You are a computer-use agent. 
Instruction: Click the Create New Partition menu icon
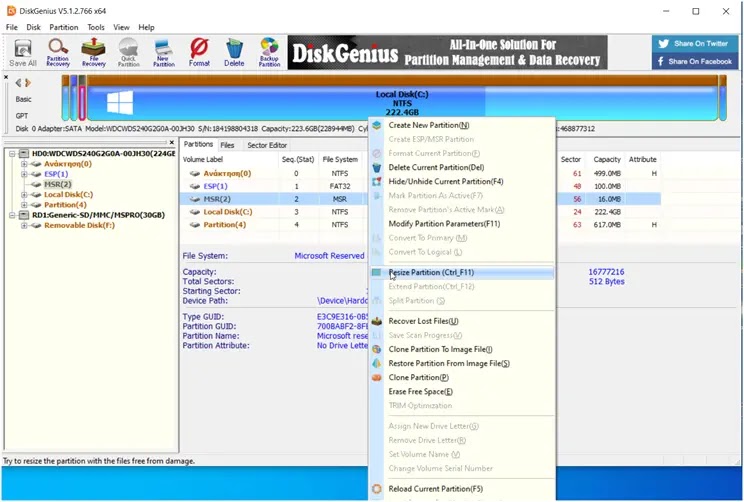(x=377, y=125)
